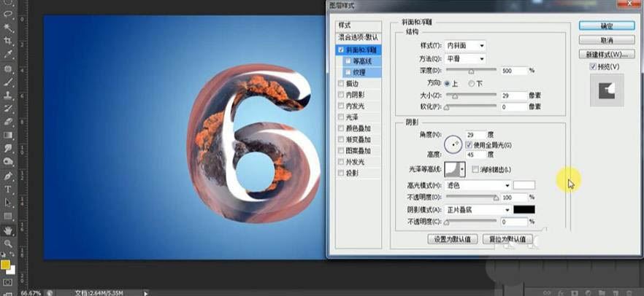Click the black shadow color swatch
644x296 pixels.
click(x=524, y=209)
